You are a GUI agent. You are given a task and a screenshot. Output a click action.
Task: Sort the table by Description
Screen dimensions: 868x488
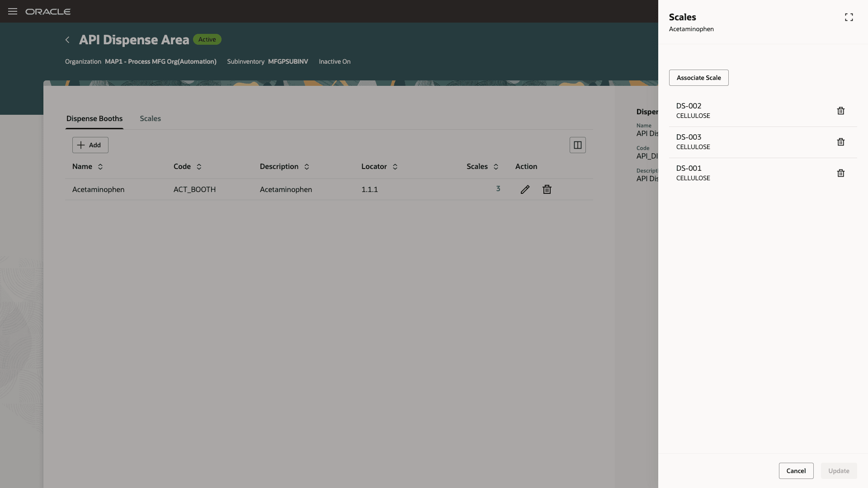307,167
